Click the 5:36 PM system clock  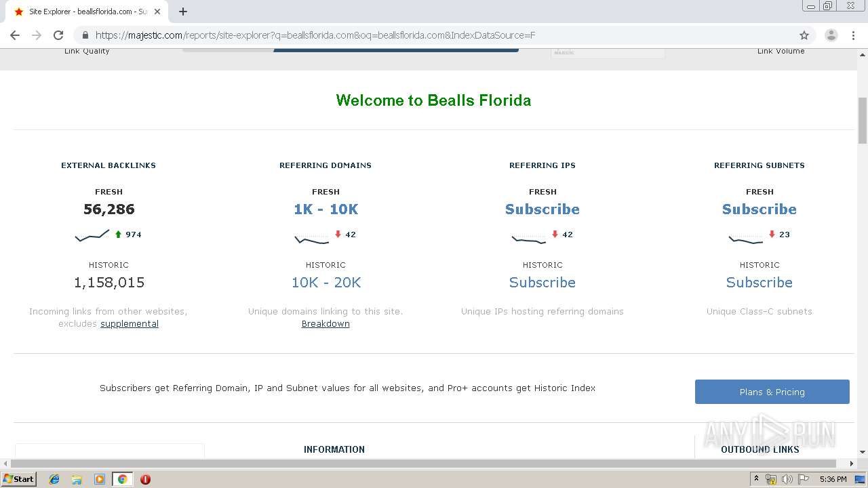click(x=833, y=479)
